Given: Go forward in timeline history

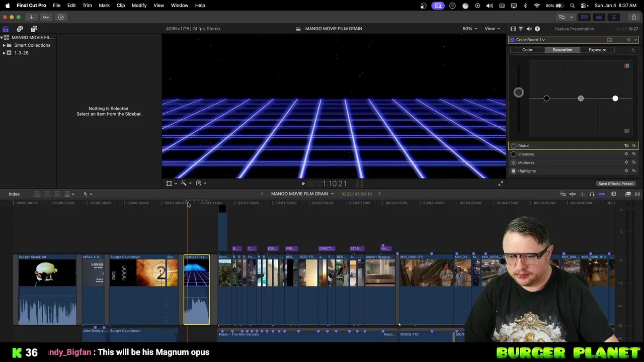Looking at the screenshot, I should (379, 194).
